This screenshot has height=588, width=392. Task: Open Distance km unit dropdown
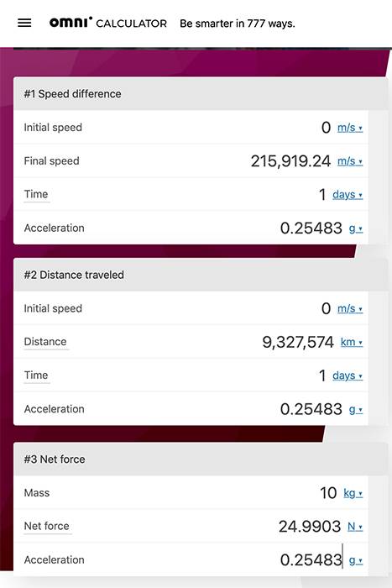(x=352, y=342)
